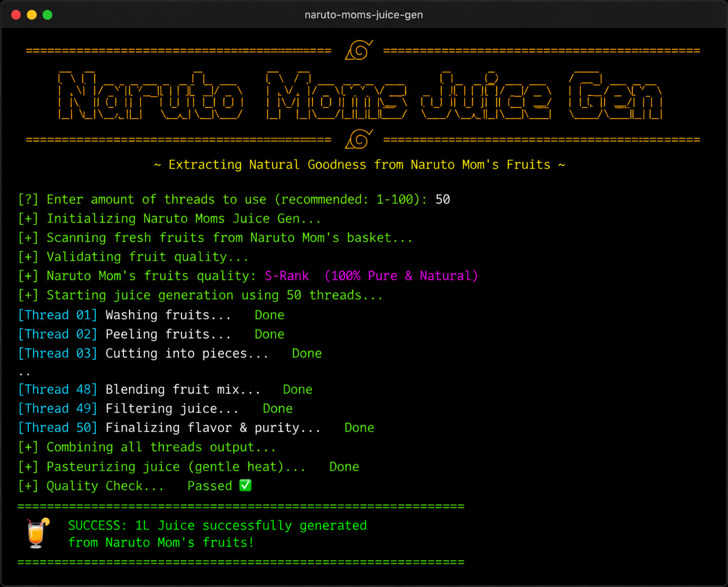Click 'Done' on the Finalizing flavor line
The height and width of the screenshot is (587, 728).
360,428
